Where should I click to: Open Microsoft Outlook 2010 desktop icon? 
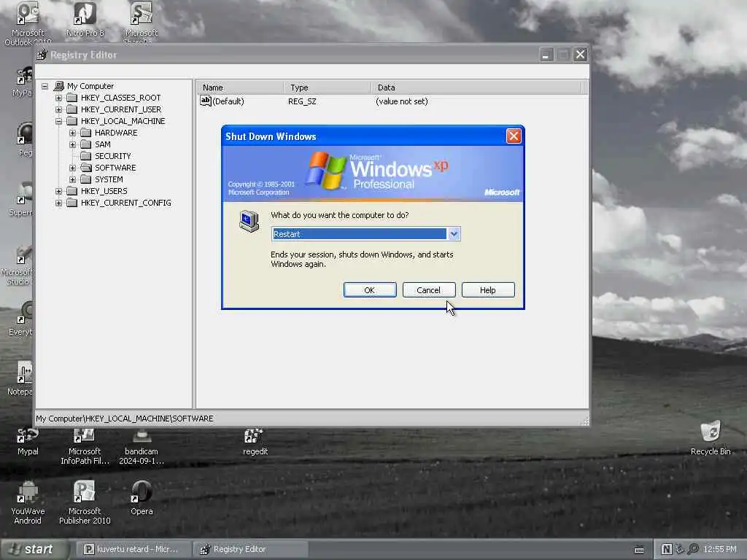point(28,24)
